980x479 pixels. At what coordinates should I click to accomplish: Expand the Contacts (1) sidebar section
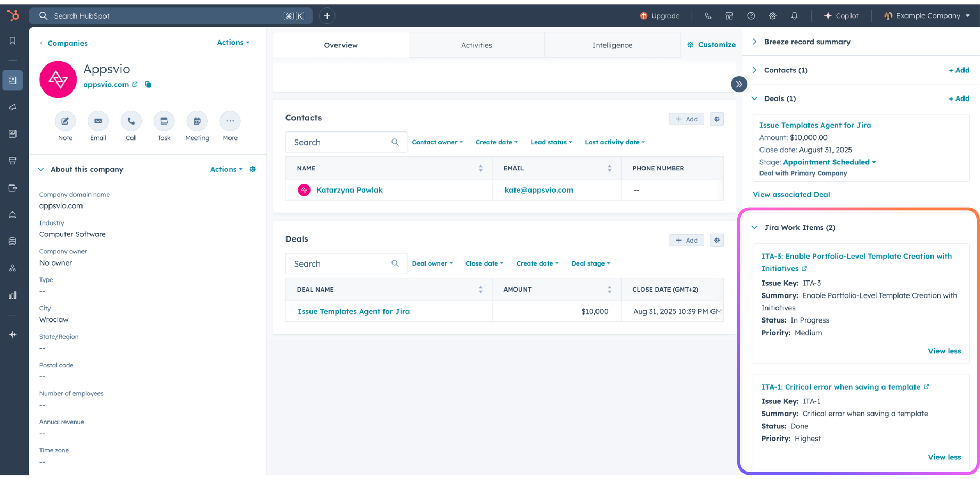tap(754, 70)
